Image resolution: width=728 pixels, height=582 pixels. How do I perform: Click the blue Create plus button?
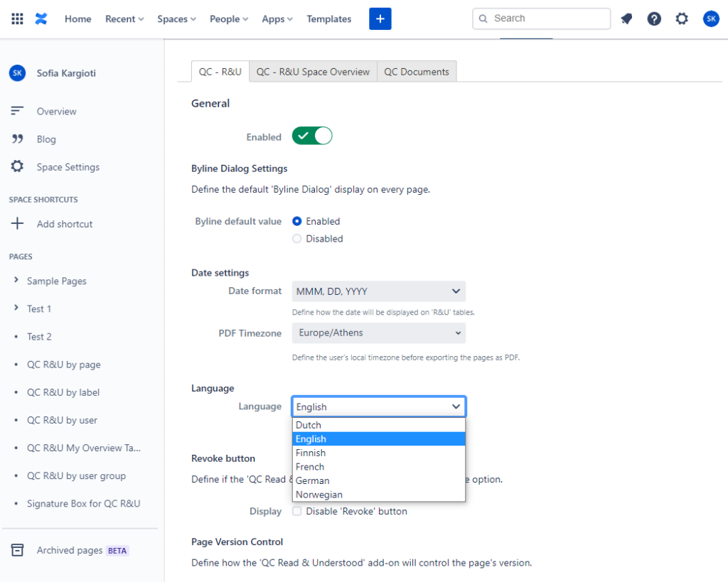[x=380, y=19]
